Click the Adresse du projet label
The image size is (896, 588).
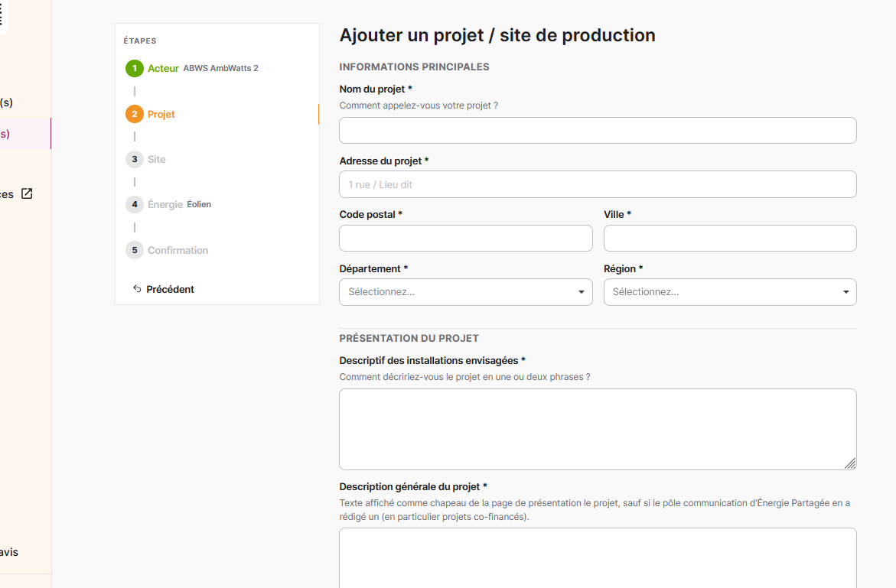(384, 161)
